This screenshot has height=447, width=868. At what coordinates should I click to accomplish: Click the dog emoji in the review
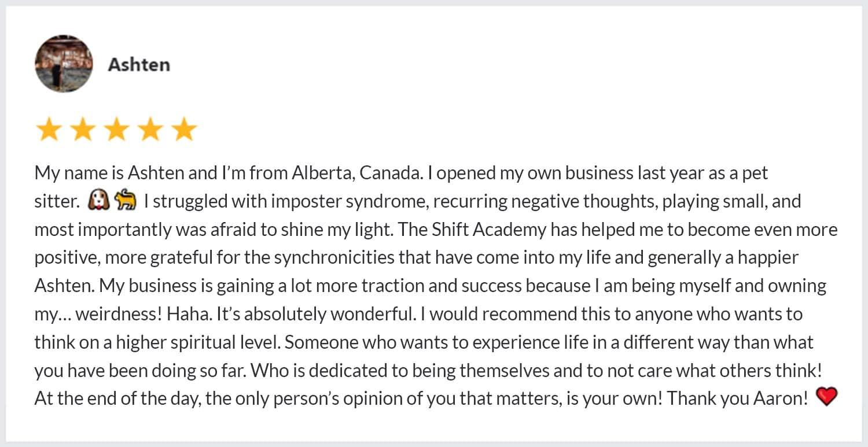tap(98, 201)
